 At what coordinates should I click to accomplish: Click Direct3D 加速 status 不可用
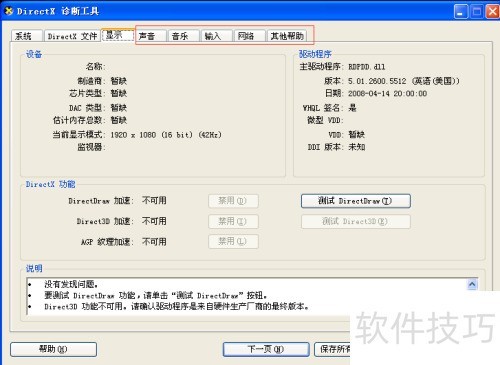pyautogui.click(x=154, y=221)
